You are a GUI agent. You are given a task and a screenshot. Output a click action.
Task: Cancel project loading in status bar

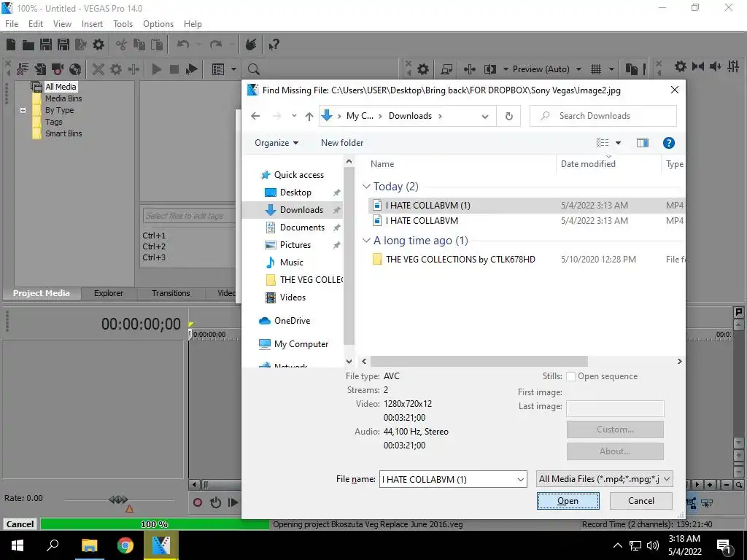(x=20, y=524)
